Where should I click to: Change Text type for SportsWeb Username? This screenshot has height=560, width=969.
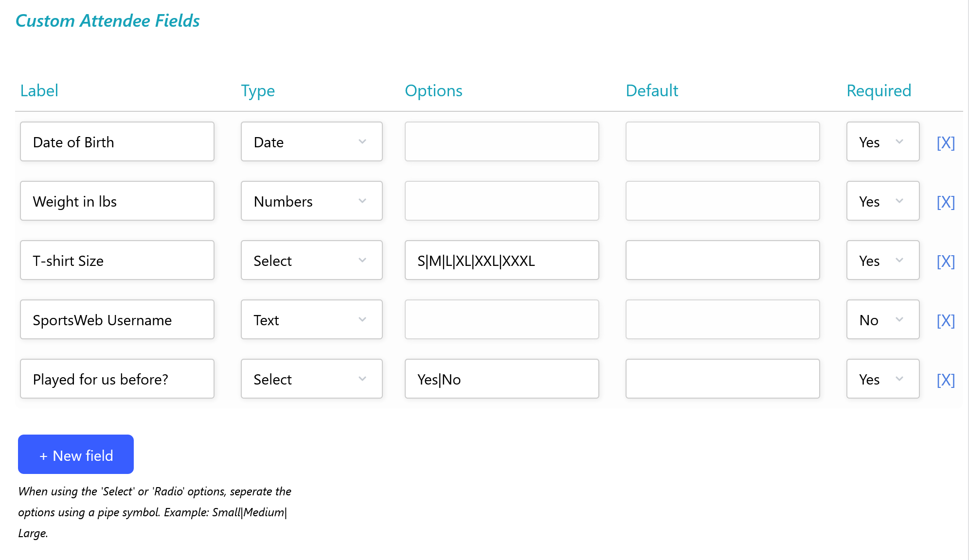tap(311, 320)
